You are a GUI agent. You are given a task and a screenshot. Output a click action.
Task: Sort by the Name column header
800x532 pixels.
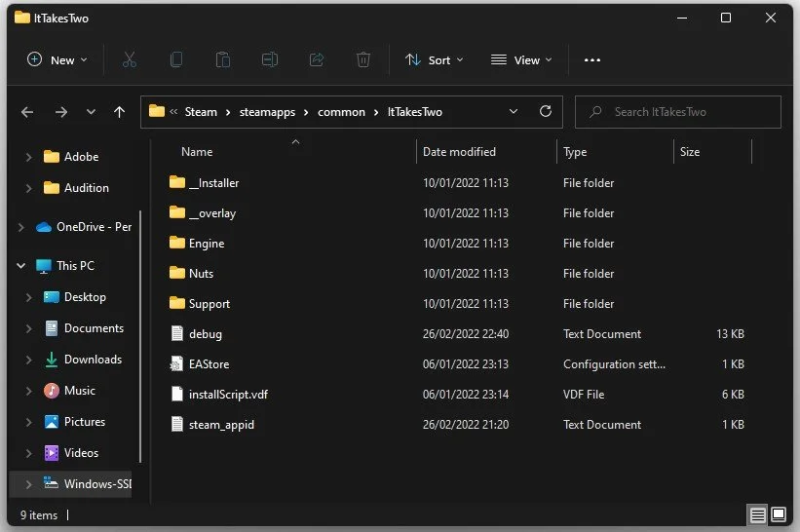pos(197,151)
